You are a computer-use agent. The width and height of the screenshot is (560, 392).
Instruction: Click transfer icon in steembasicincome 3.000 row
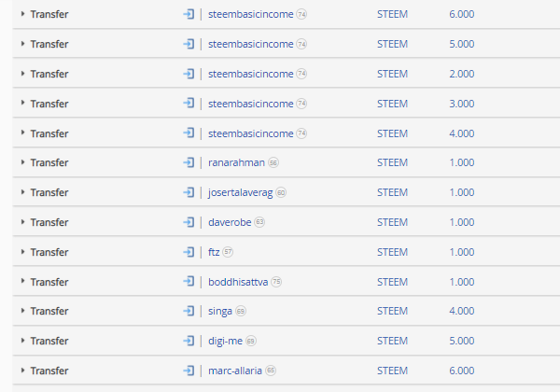189,104
